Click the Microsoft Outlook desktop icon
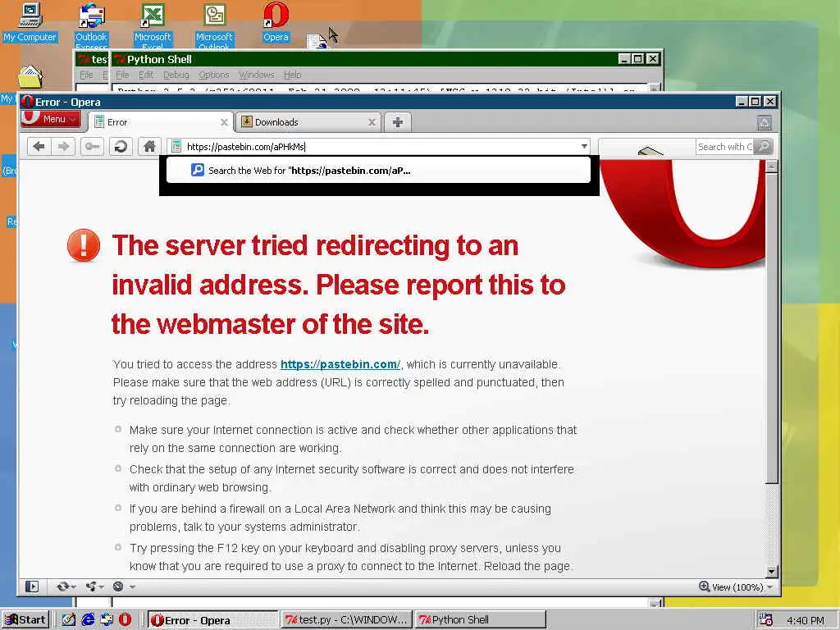Screen dimensions: 840x630 coord(214,25)
